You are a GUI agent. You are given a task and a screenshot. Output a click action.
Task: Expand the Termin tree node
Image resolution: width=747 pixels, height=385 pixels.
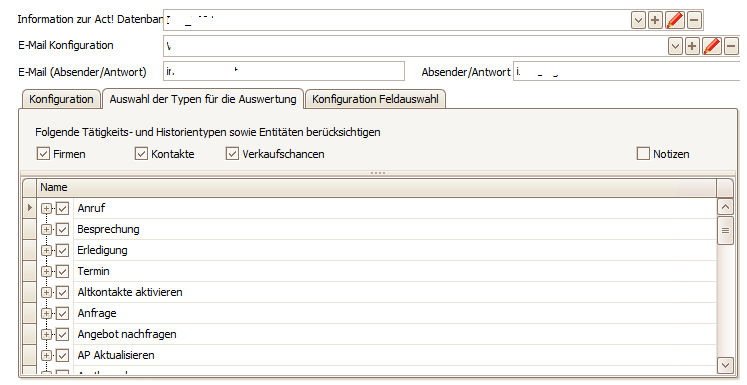pos(46,271)
